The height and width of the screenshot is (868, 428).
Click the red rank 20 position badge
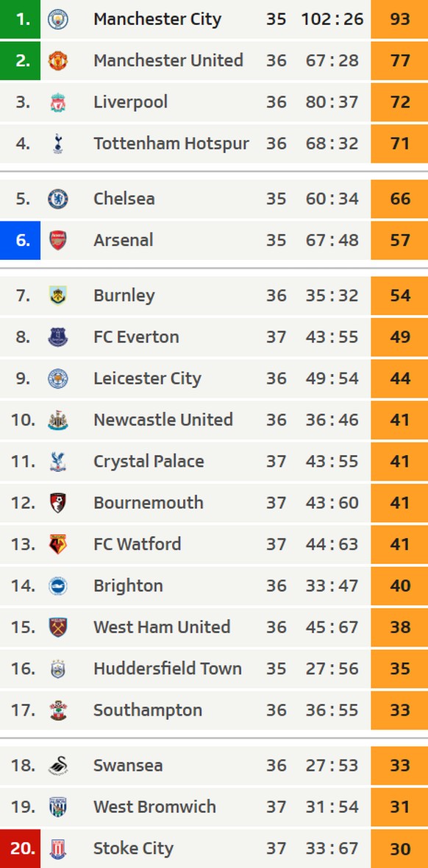20,849
